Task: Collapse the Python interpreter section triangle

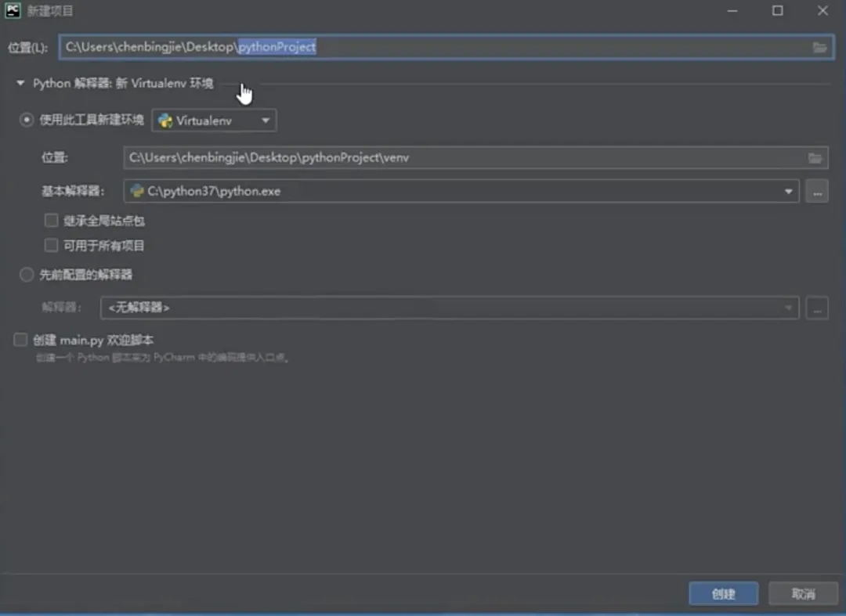Action: point(20,83)
